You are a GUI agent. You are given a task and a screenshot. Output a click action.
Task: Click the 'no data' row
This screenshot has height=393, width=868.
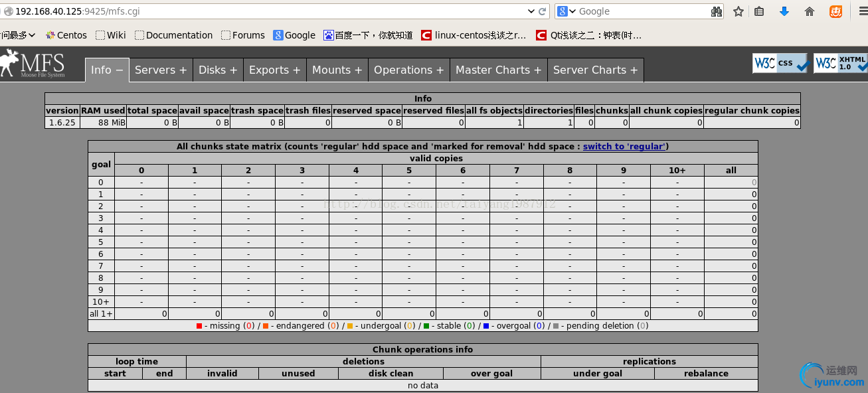(x=423, y=386)
